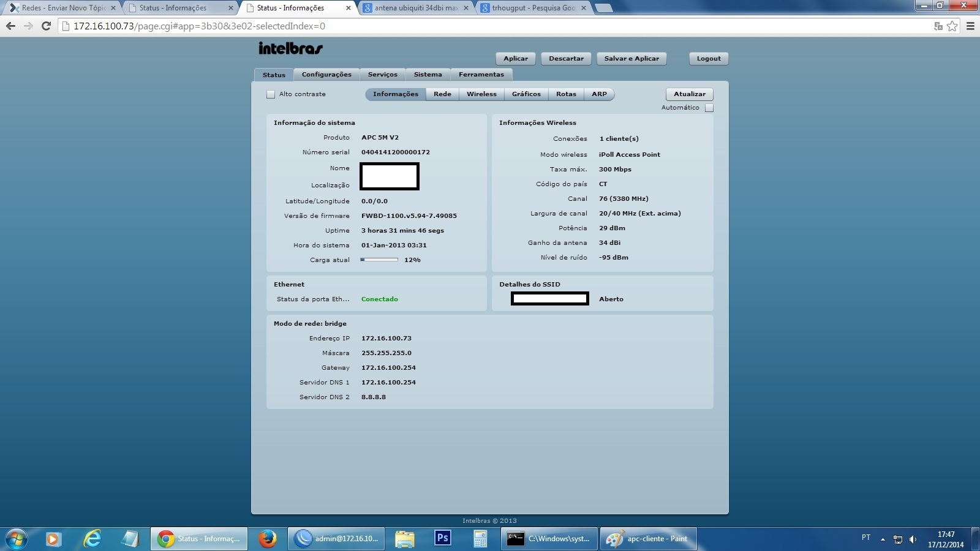Viewport: 980px width, 551px height.
Task: Select the Rede sub-tab
Action: click(x=442, y=94)
